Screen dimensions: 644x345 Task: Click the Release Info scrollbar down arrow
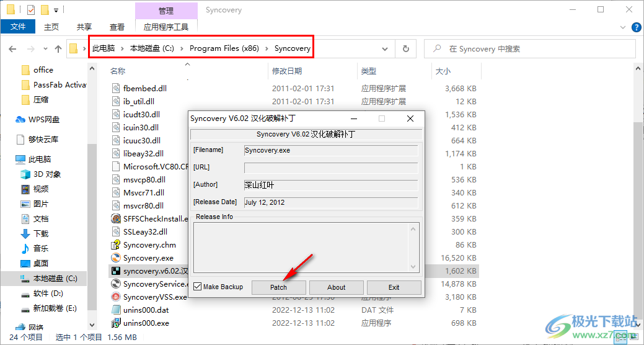point(413,267)
